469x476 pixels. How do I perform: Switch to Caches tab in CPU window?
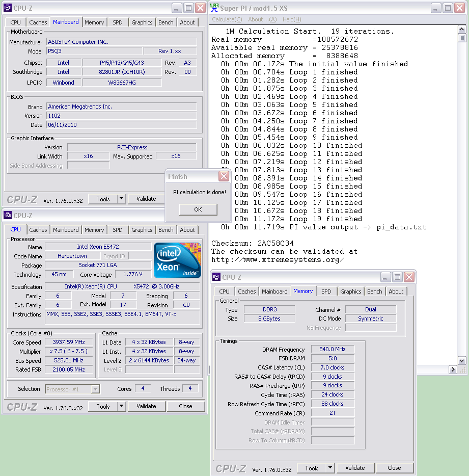pyautogui.click(x=38, y=229)
